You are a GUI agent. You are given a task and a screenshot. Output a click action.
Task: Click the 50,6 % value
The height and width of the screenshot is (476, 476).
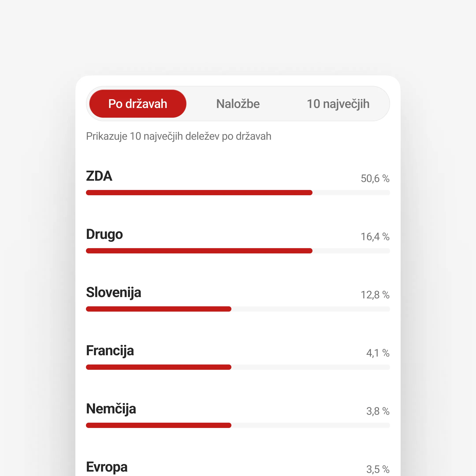point(375,179)
